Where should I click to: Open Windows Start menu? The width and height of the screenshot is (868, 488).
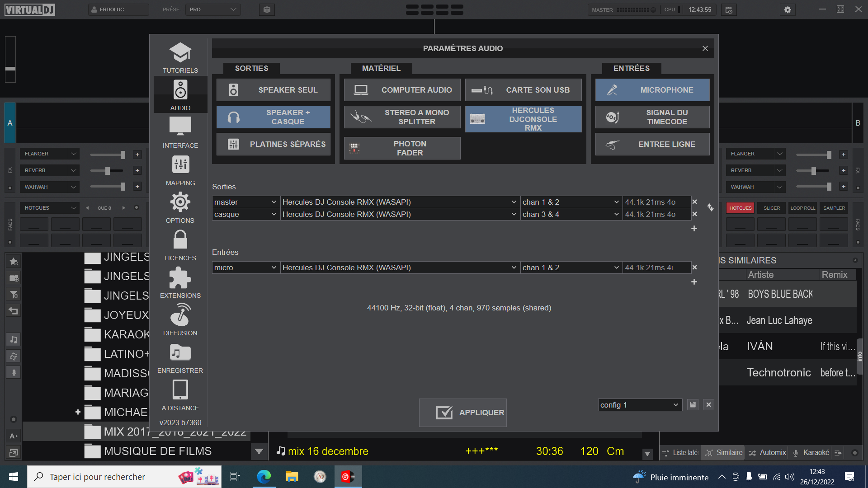coord(13,477)
